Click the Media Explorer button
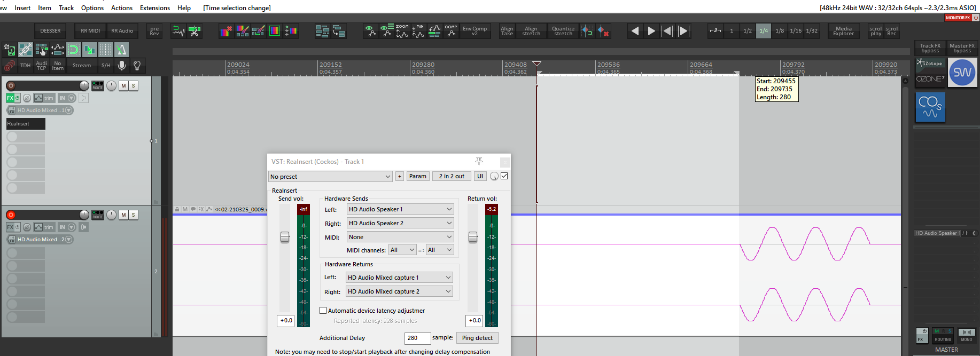Viewport: 980px width, 356px height. [x=844, y=31]
